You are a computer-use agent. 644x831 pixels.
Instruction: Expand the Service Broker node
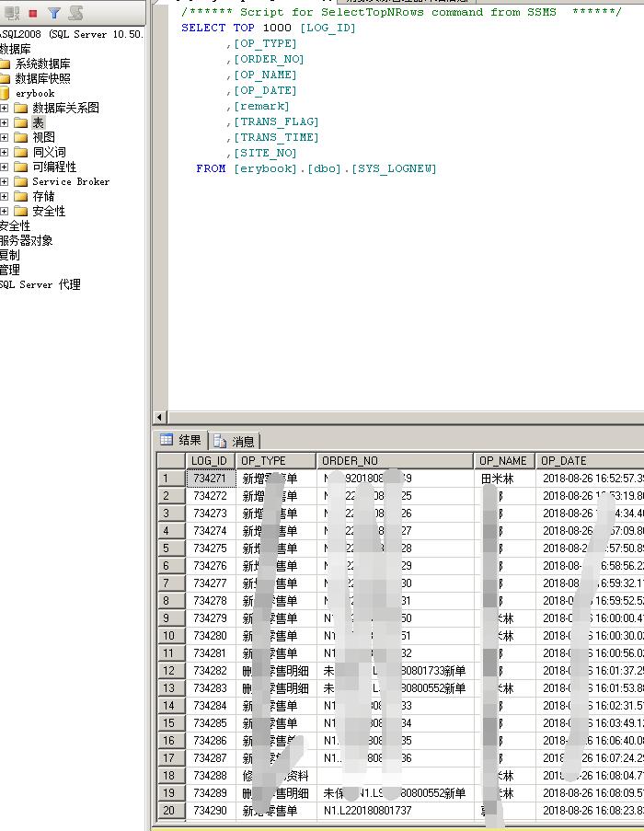(5, 182)
